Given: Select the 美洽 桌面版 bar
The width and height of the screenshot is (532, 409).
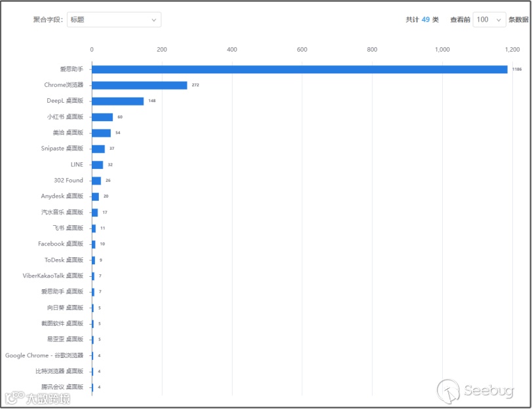Looking at the screenshot, I should (102, 133).
